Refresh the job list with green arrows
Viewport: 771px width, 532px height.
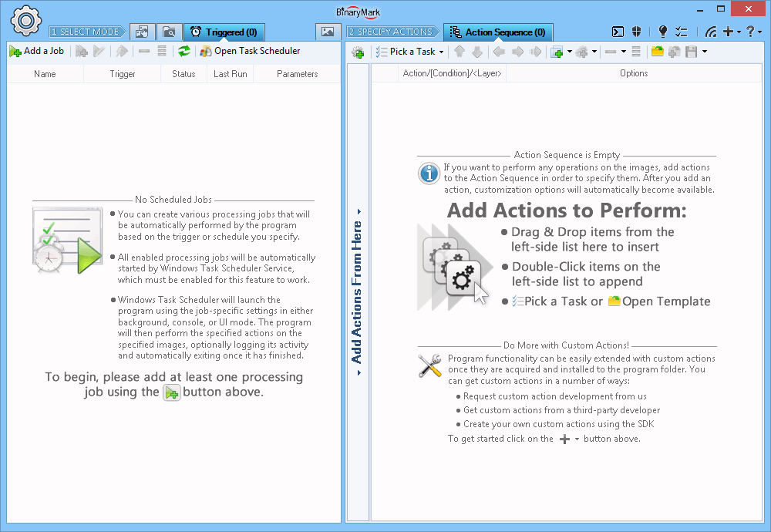pos(184,51)
